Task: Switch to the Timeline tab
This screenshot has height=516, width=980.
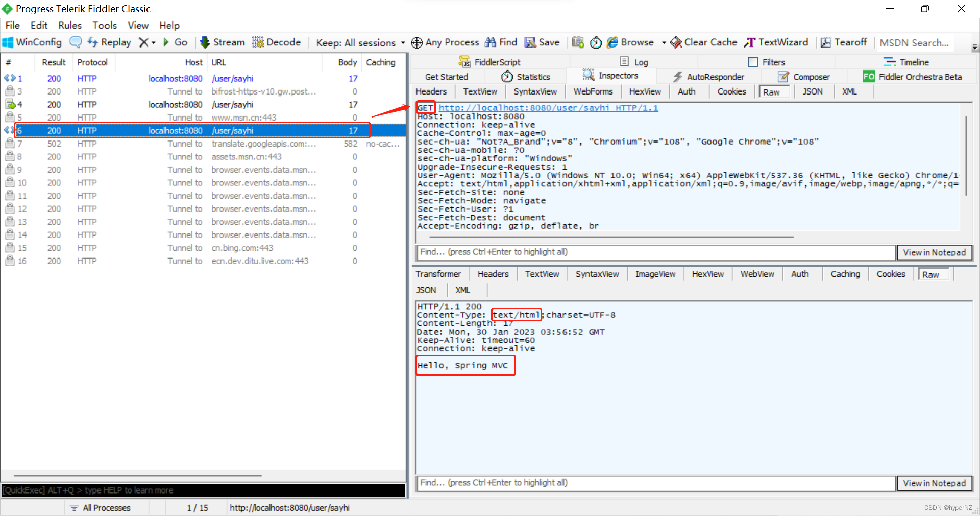Action: coord(906,62)
